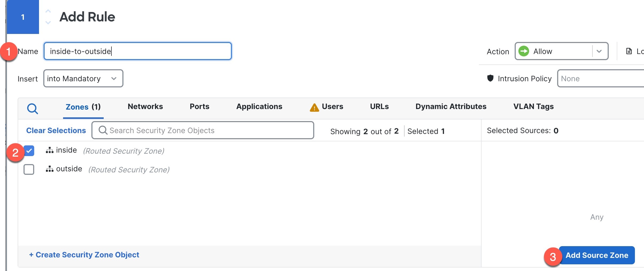Switch to the Networks tab

[x=145, y=106]
